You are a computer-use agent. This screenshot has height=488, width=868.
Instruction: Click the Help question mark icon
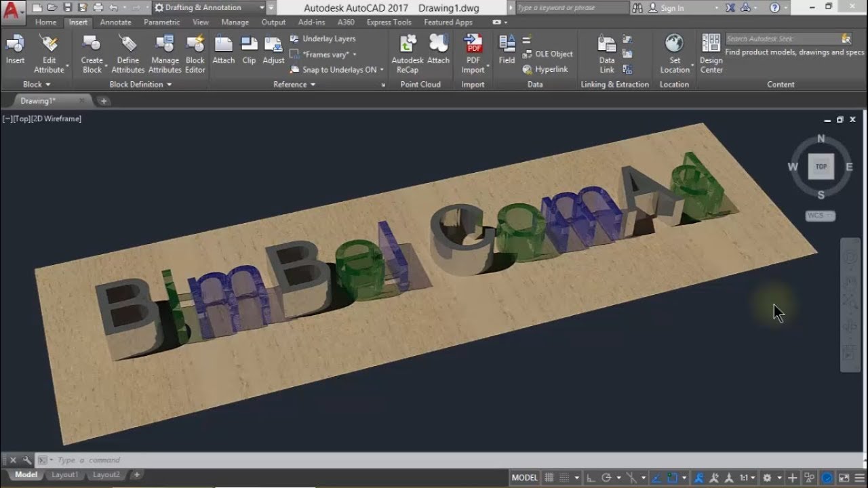(775, 8)
